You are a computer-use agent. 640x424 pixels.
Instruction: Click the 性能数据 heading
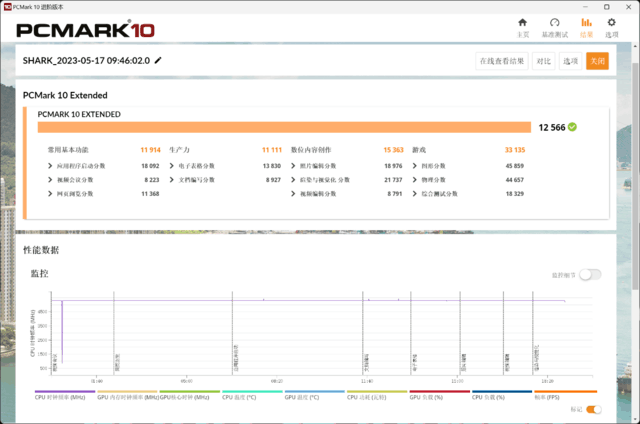point(41,250)
